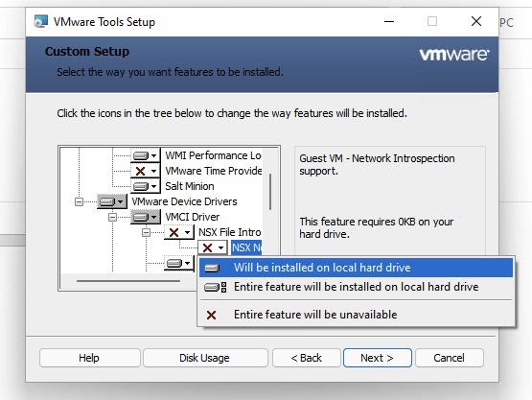Select the highlighted NSX Network tree item
Image resolution: width=532 pixels, height=400 pixels.
click(x=246, y=247)
